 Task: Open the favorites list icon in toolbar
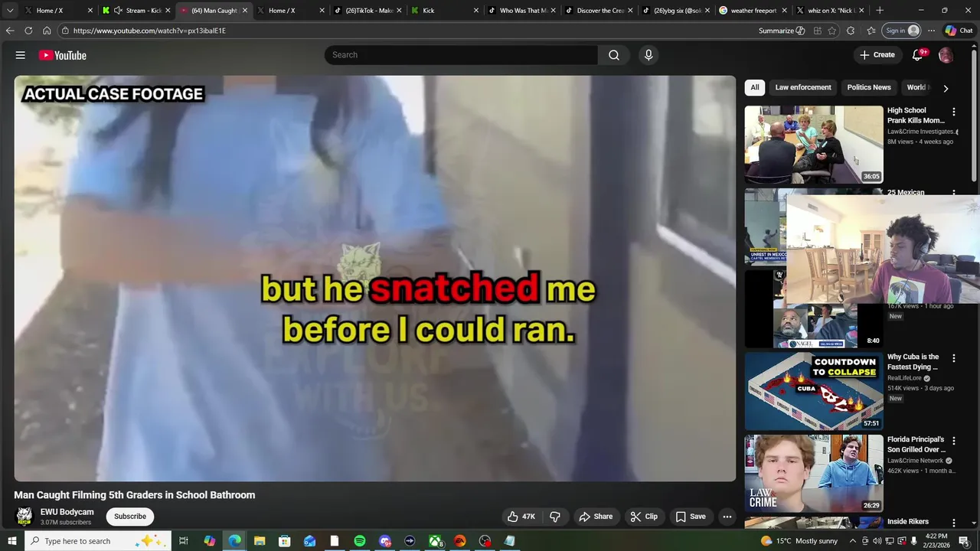871,31
